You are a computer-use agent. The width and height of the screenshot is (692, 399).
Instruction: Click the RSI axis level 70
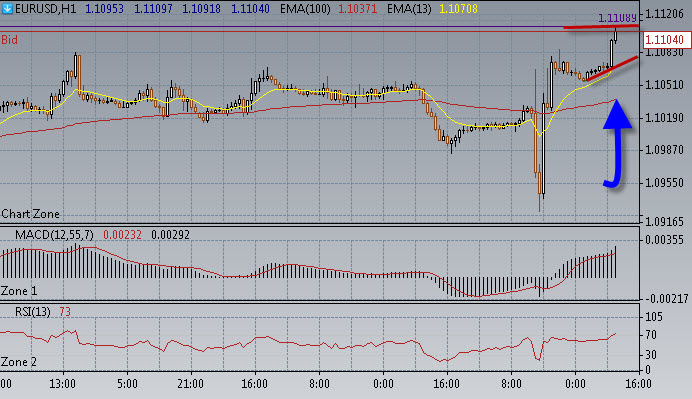tap(651, 335)
